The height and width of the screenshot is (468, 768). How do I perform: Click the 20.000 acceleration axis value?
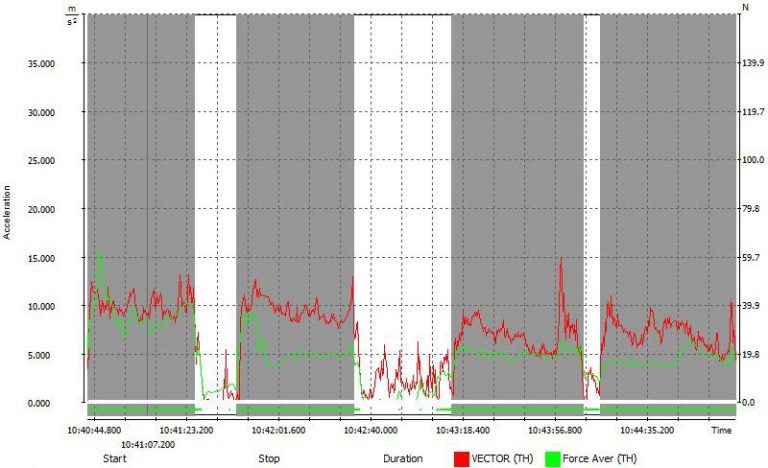pyautogui.click(x=40, y=209)
